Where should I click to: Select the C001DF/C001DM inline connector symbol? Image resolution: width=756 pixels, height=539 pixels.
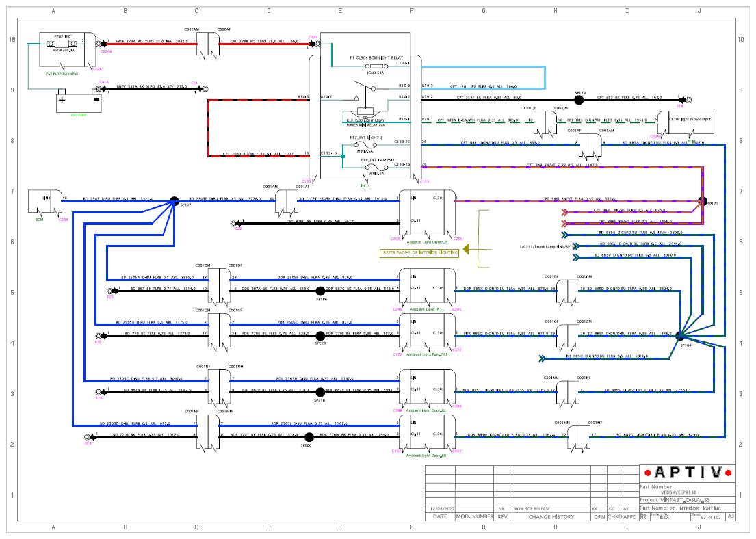point(568,293)
